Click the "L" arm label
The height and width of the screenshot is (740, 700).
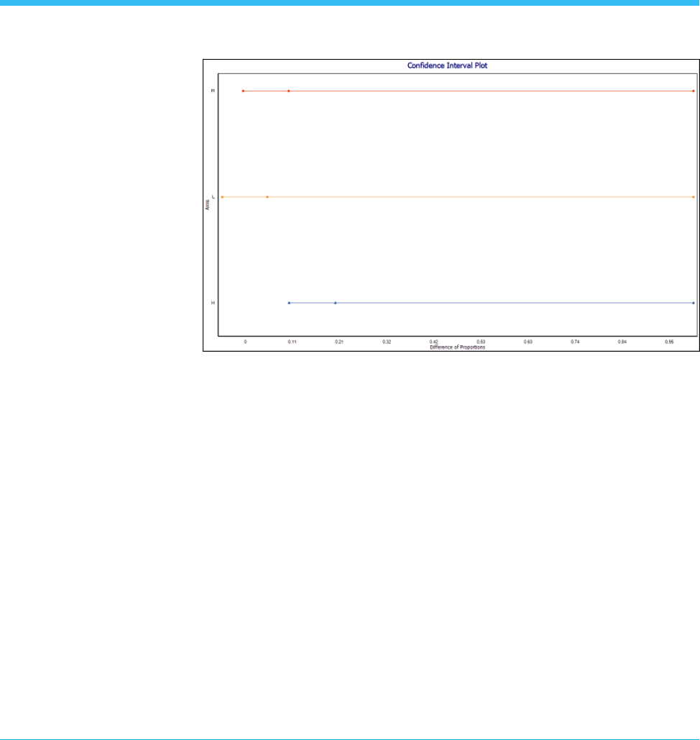pos(213,197)
